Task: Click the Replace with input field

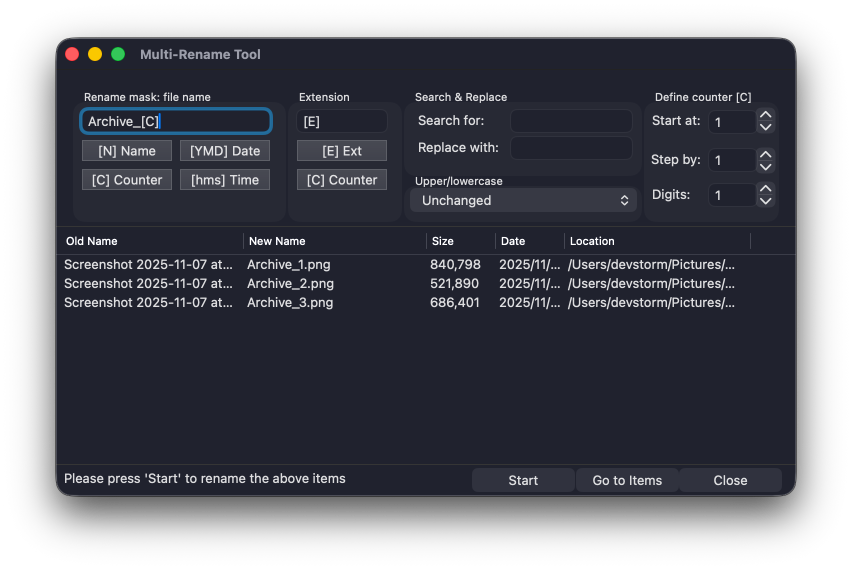Action: 571,148
